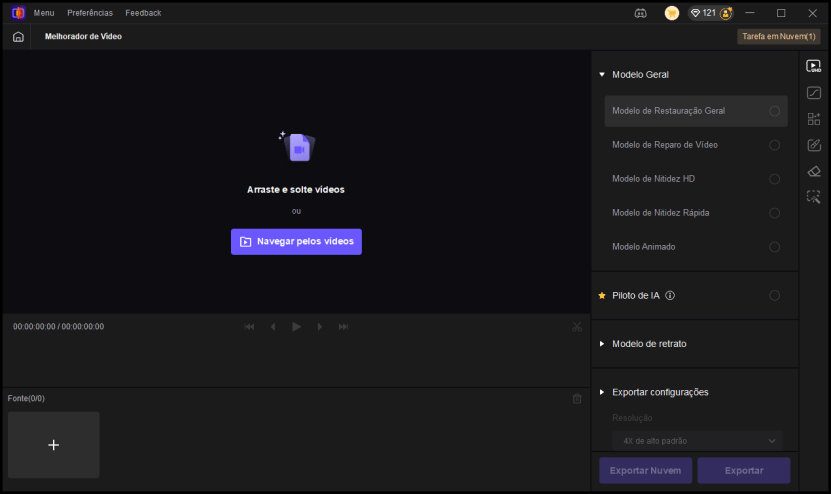Collapse the Modelo Geral section
This screenshot has height=494, width=831.
point(602,75)
